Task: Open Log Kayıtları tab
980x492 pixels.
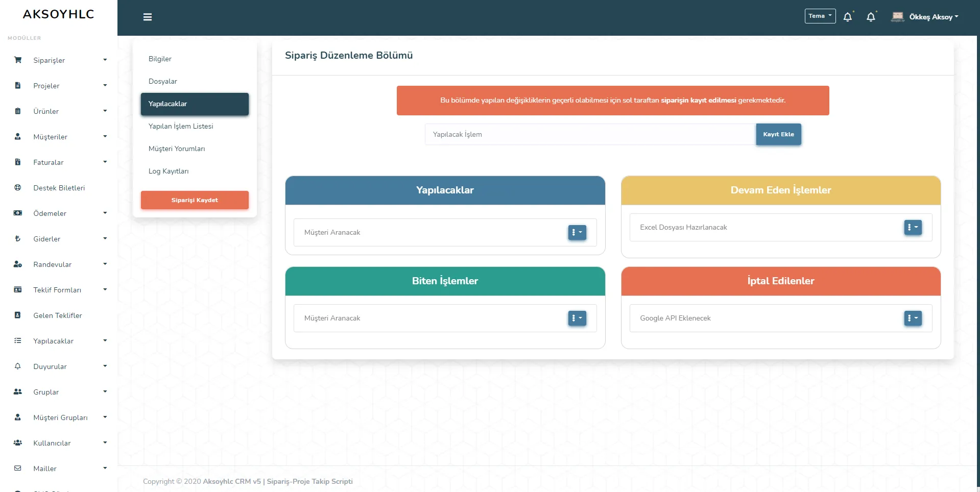Action: 195,171
